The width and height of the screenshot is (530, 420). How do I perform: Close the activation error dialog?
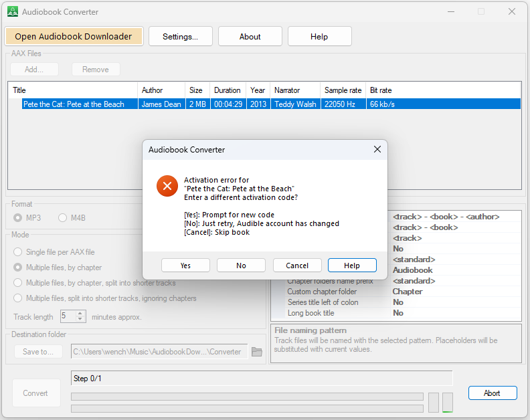click(x=377, y=150)
